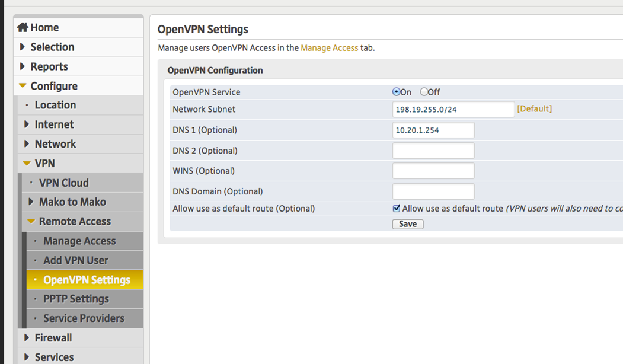The width and height of the screenshot is (623, 364).
Task: Toggle Allow use as default route checkbox
Action: point(397,208)
